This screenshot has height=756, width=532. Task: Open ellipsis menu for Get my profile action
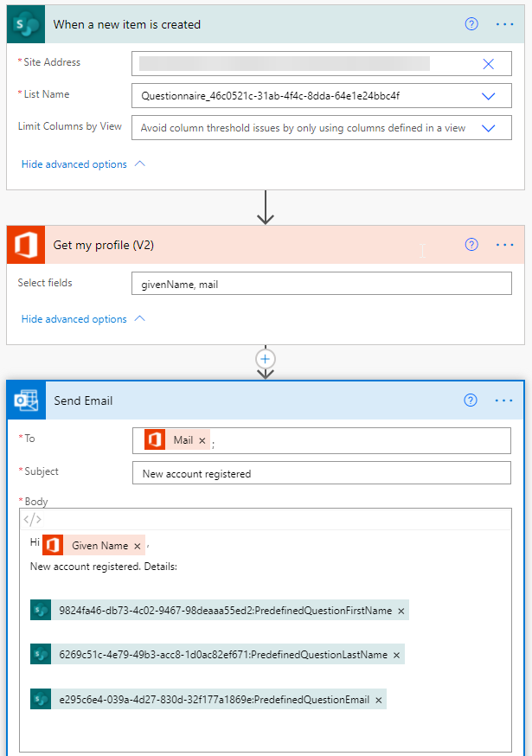[x=504, y=245]
